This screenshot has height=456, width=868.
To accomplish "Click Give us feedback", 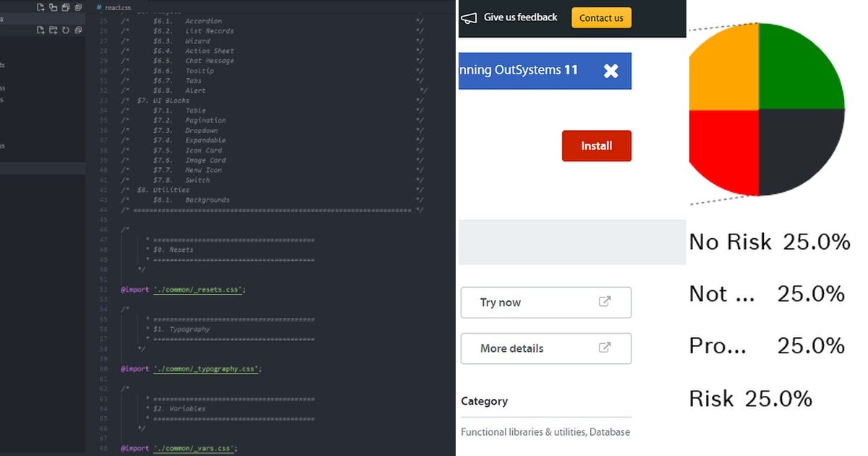I will pyautogui.click(x=519, y=17).
